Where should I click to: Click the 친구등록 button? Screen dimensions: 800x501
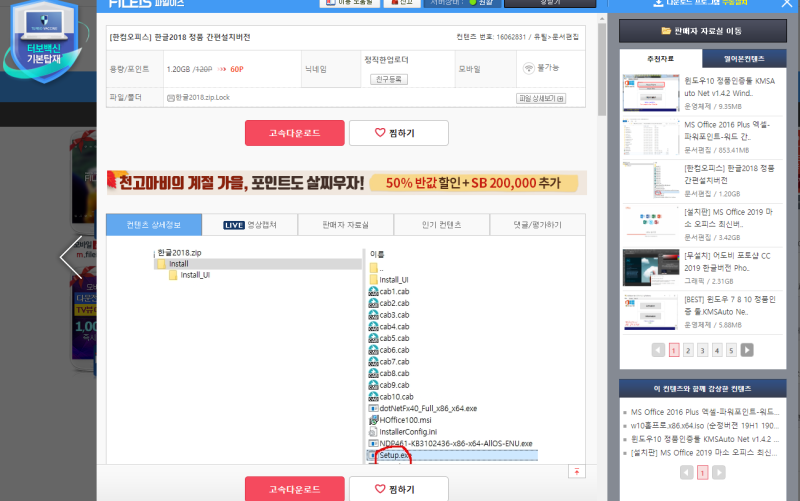[x=389, y=80]
